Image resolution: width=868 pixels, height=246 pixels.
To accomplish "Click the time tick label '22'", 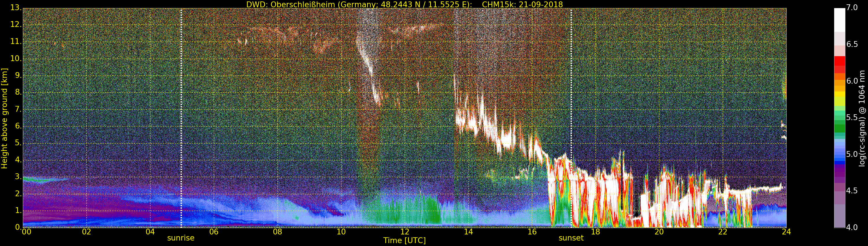I will point(723,232).
